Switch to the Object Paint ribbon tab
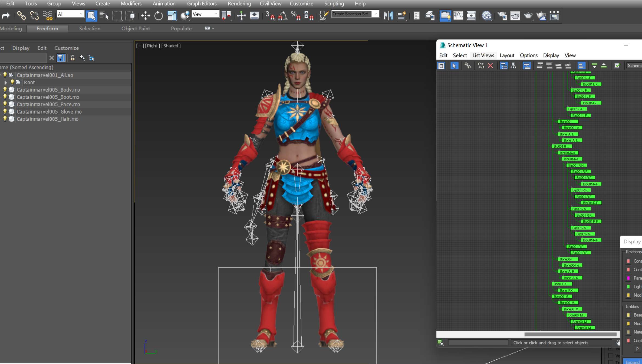 [x=136, y=28]
